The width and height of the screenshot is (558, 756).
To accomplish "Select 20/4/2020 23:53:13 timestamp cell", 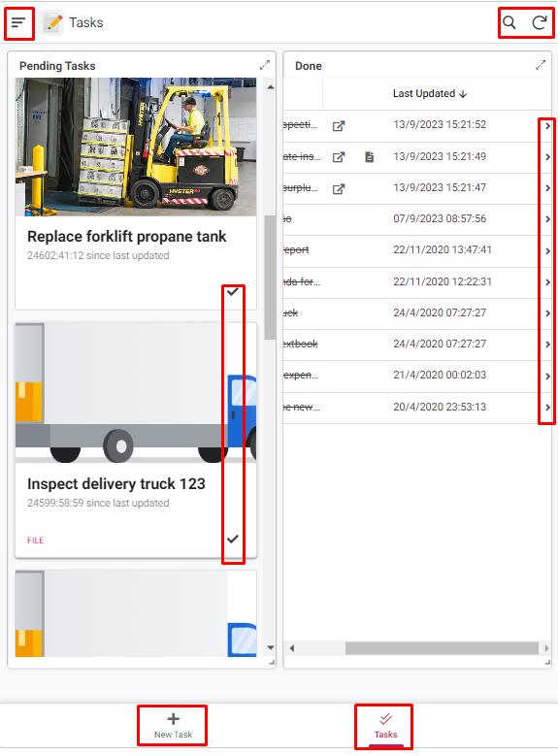I will click(440, 407).
